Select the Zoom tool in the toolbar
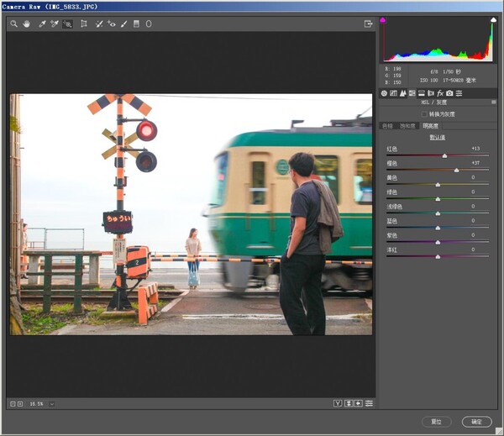Image resolution: width=504 pixels, height=436 pixels. pos(13,24)
